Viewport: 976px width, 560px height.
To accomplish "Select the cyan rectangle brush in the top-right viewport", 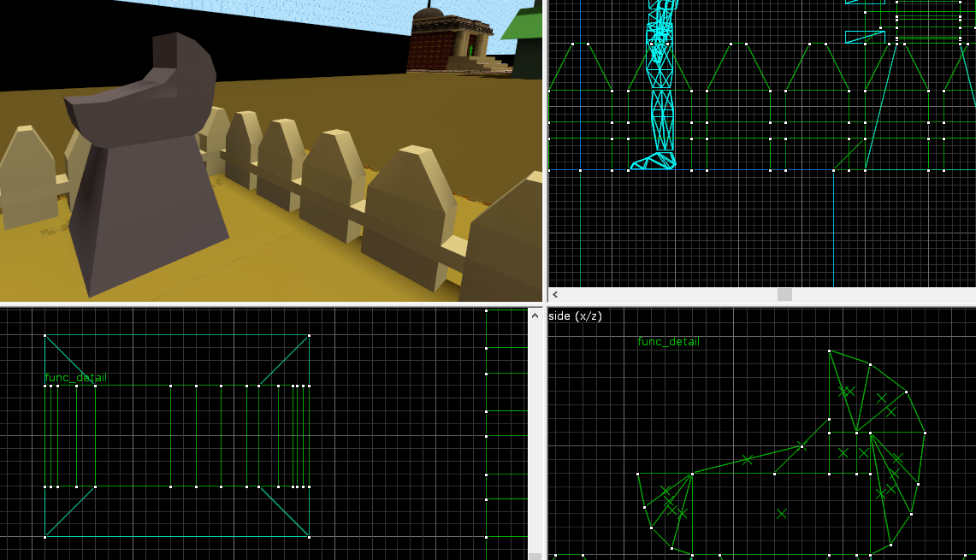I will tap(865, 37).
